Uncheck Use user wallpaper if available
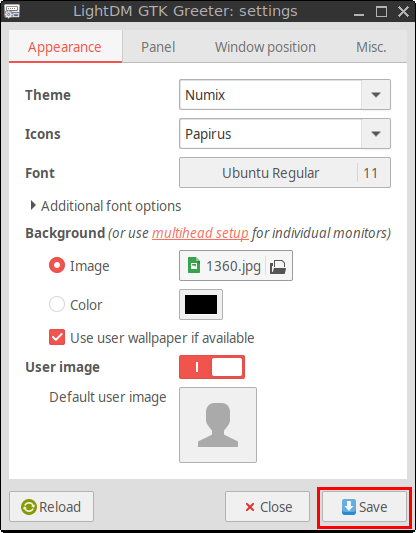416x533 pixels. 57,338
